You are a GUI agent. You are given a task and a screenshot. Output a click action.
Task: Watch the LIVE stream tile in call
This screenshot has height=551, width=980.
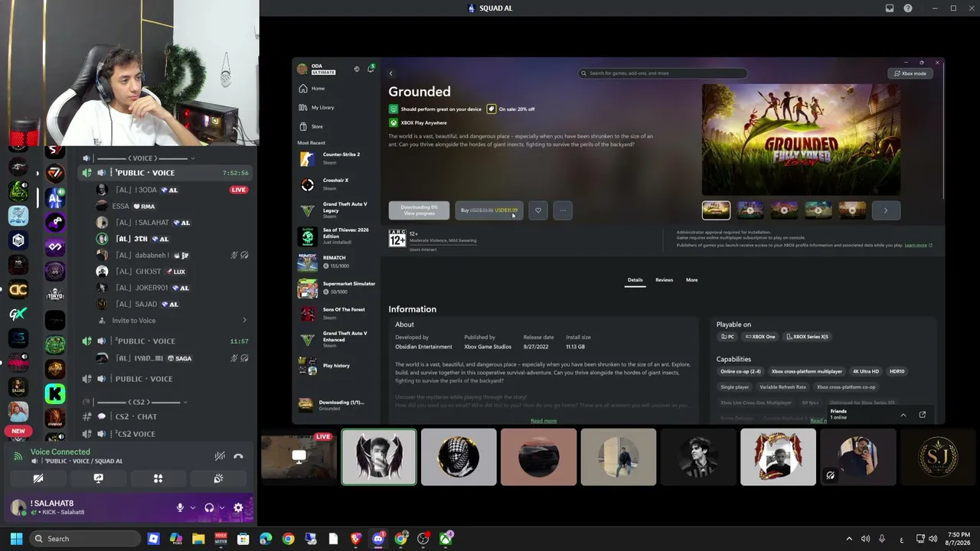click(299, 457)
